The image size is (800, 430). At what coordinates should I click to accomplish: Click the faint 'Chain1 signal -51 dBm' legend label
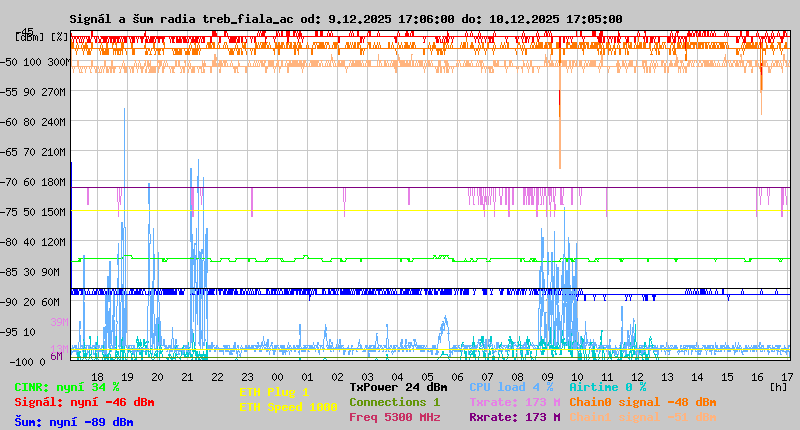click(643, 417)
